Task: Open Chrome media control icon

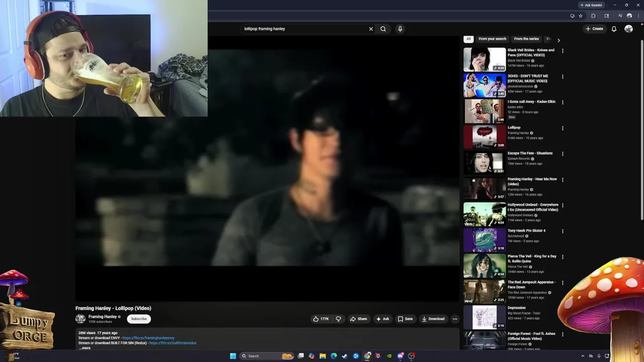Action: (620, 16)
